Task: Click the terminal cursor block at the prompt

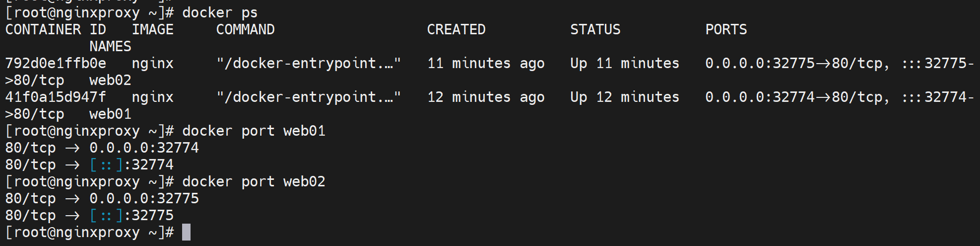Action: pyautogui.click(x=186, y=232)
